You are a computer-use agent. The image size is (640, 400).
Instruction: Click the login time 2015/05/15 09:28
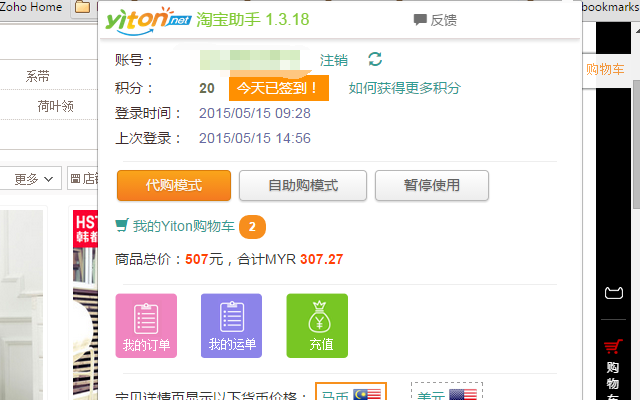click(x=255, y=113)
